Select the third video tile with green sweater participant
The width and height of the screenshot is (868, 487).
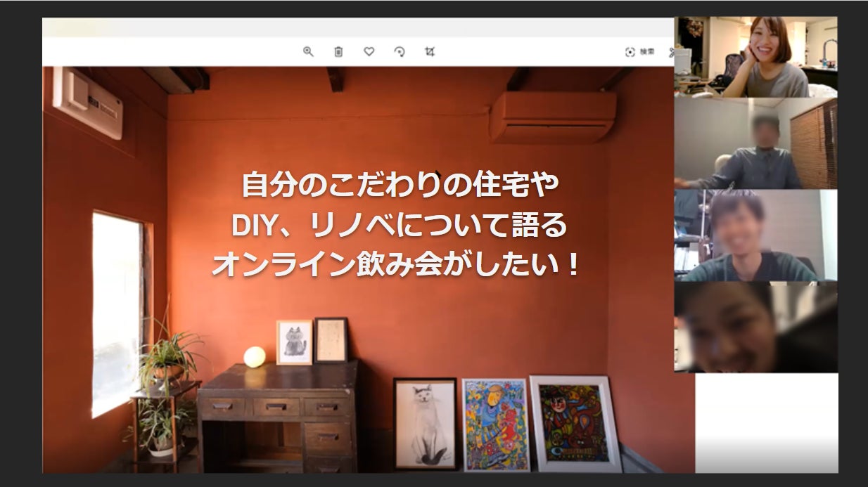[x=755, y=235]
